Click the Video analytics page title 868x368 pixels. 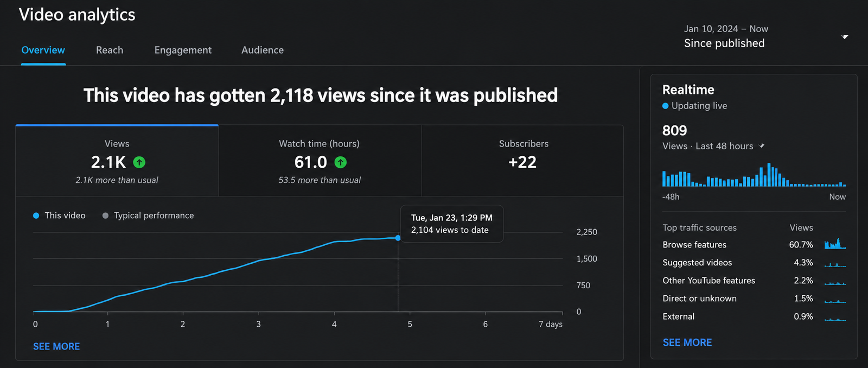click(x=77, y=15)
